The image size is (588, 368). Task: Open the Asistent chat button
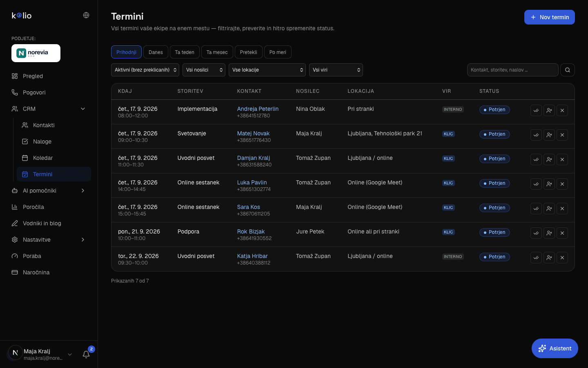tap(555, 348)
